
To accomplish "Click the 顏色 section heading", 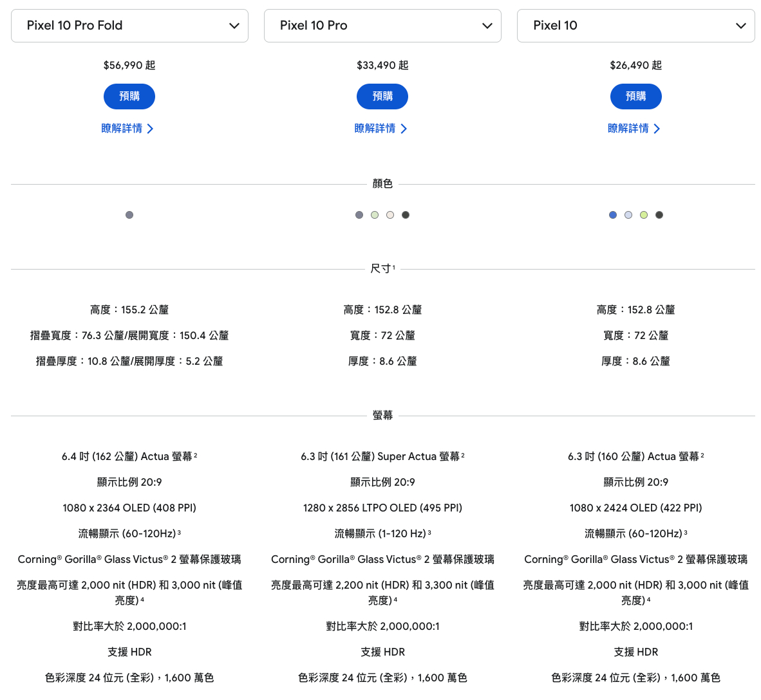I will tap(382, 184).
